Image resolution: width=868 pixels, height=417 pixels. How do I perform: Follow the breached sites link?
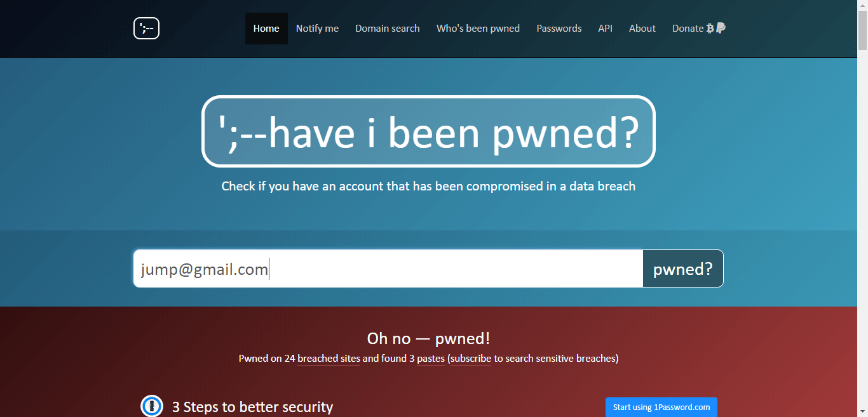[x=329, y=359]
